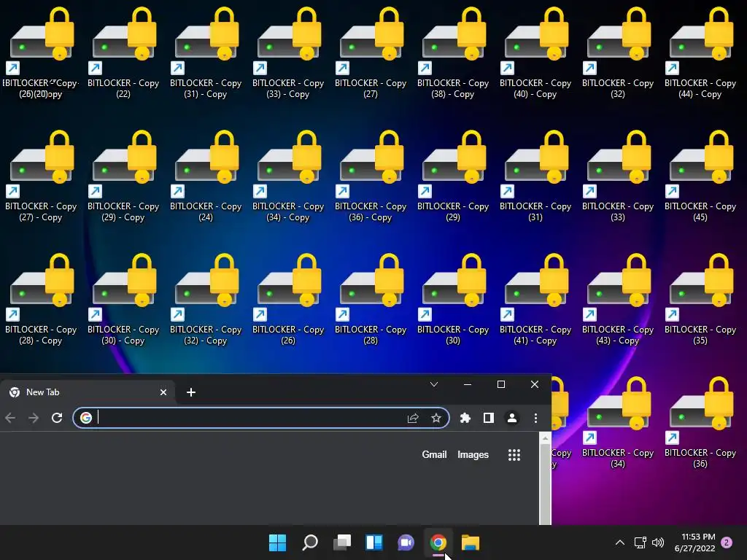The height and width of the screenshot is (560, 747).
Task: Open Teams Chat on taskbar
Action: coord(406,542)
